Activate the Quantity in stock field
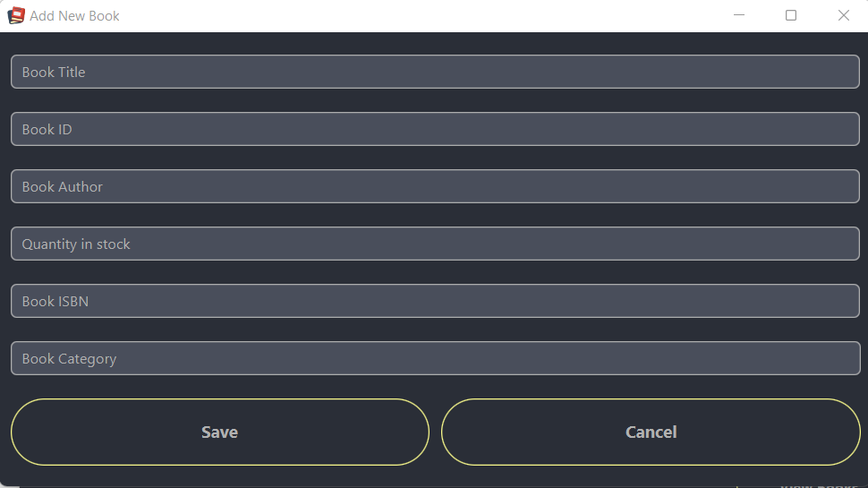Viewport: 868px width, 488px height. point(435,244)
